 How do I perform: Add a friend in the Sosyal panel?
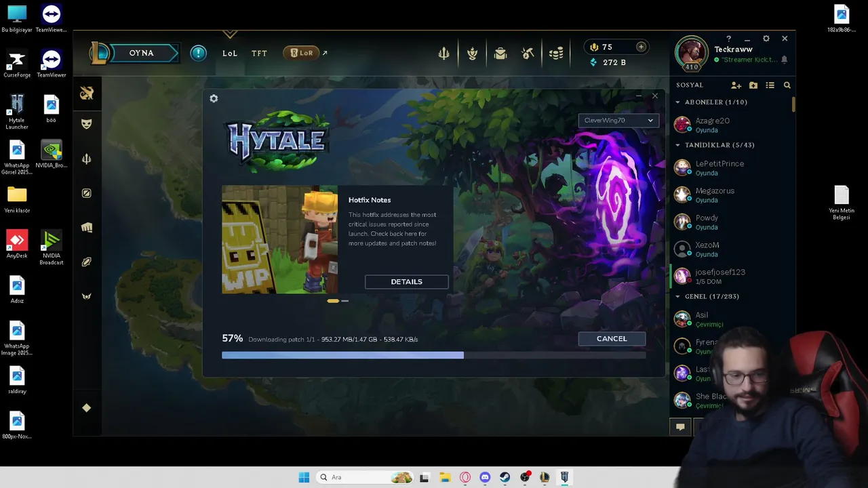coord(736,85)
